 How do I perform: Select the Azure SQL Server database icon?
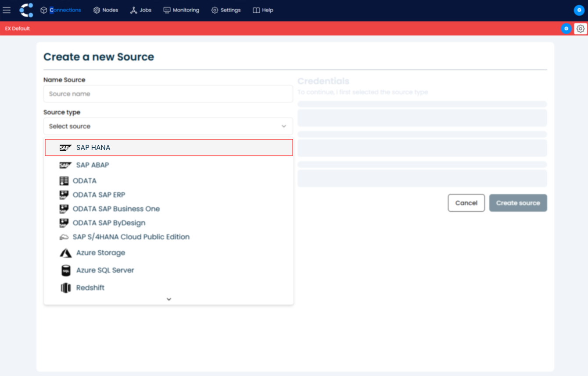pyautogui.click(x=65, y=270)
